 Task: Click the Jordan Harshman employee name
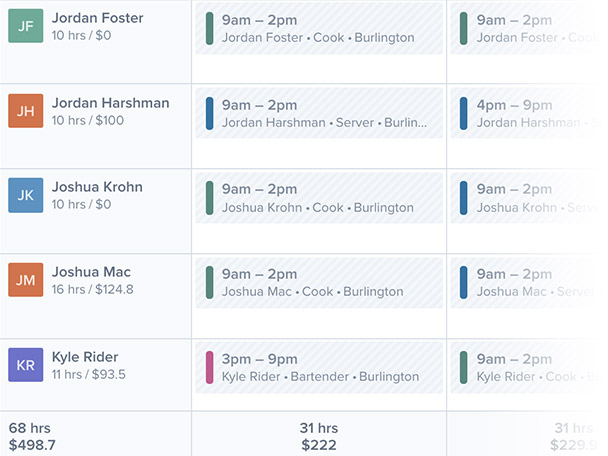pyautogui.click(x=111, y=103)
